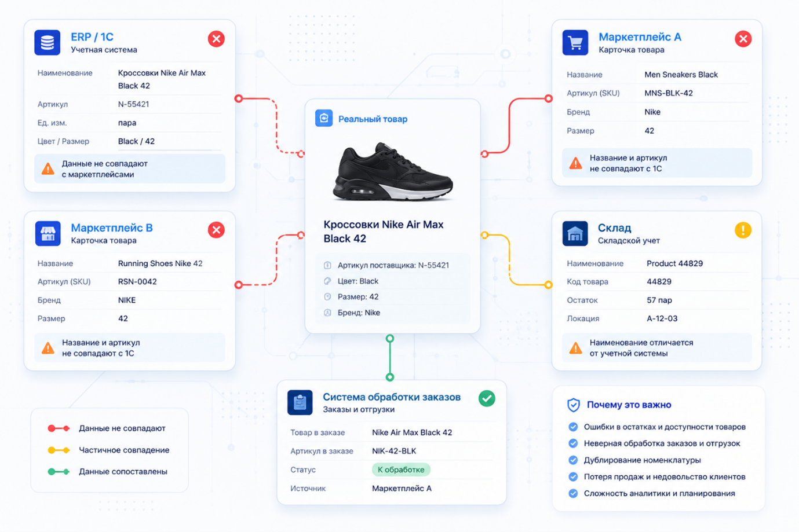Click the ERP / 1C card title

click(92, 37)
